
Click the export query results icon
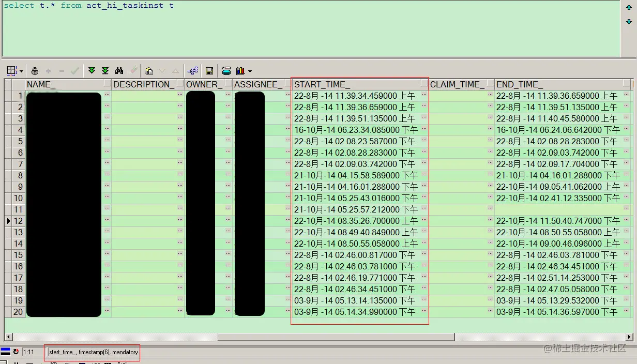point(149,71)
